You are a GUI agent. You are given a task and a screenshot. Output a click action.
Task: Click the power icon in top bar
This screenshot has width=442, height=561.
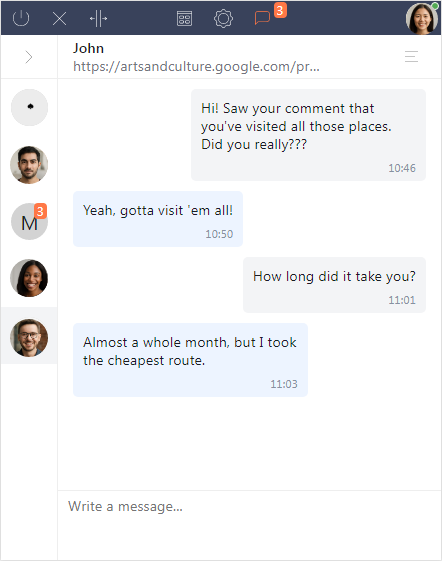21,18
